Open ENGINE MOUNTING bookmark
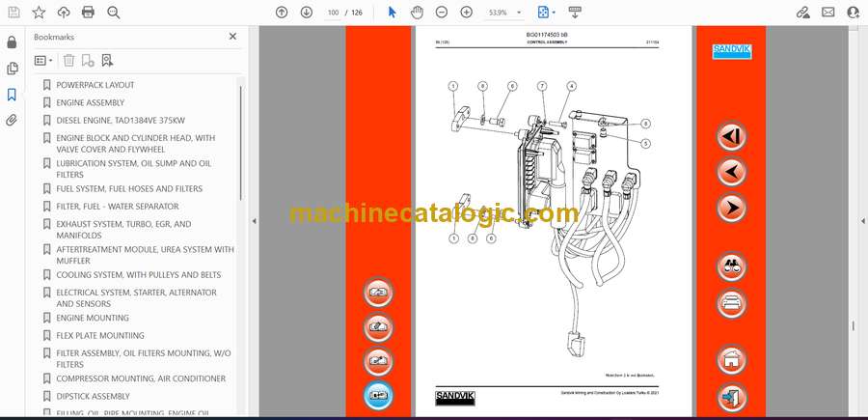This screenshot has width=868, height=420. click(93, 318)
